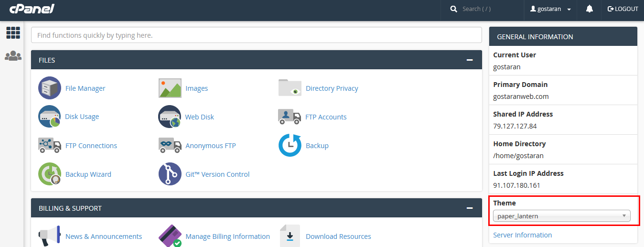Log out using the LOGOUT button
Image resolution: width=644 pixels, height=247 pixels.
coord(623,9)
